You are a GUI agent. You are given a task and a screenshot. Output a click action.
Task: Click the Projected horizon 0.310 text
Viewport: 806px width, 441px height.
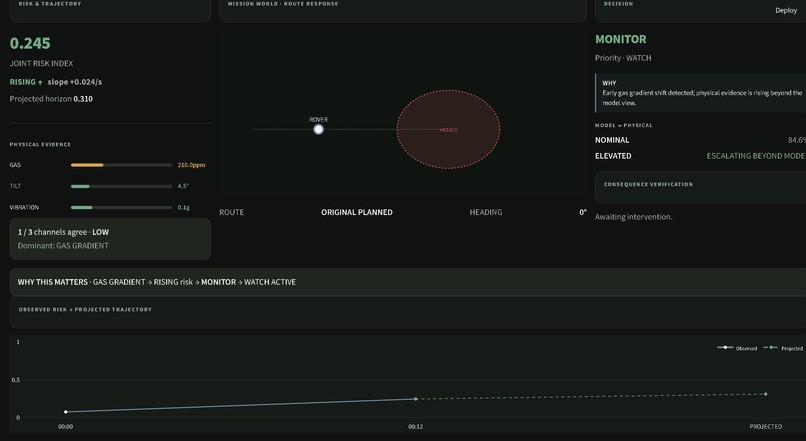pos(51,99)
